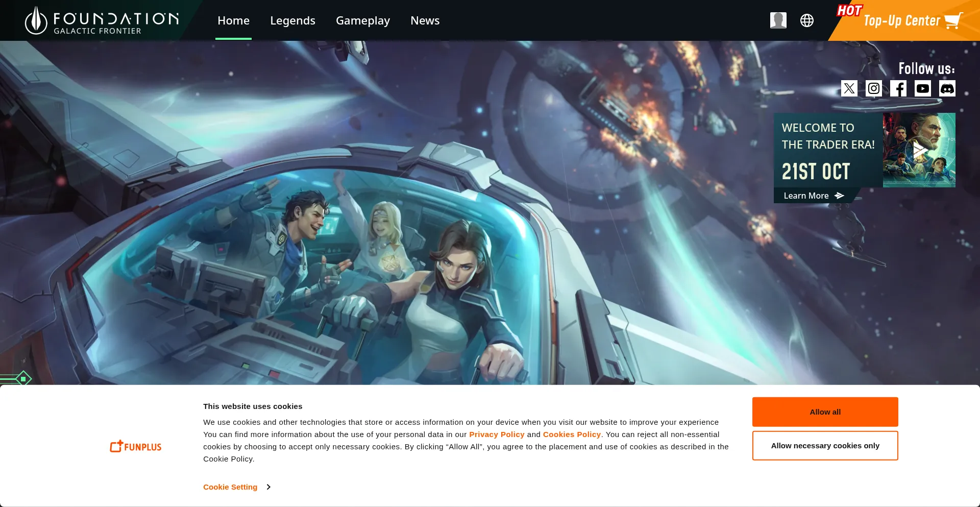Open the user account avatar icon
Image resolution: width=980 pixels, height=507 pixels.
pyautogui.click(x=778, y=20)
